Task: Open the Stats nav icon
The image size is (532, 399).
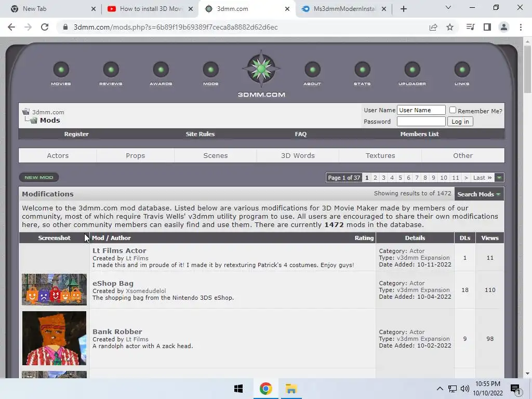Action: point(362,70)
